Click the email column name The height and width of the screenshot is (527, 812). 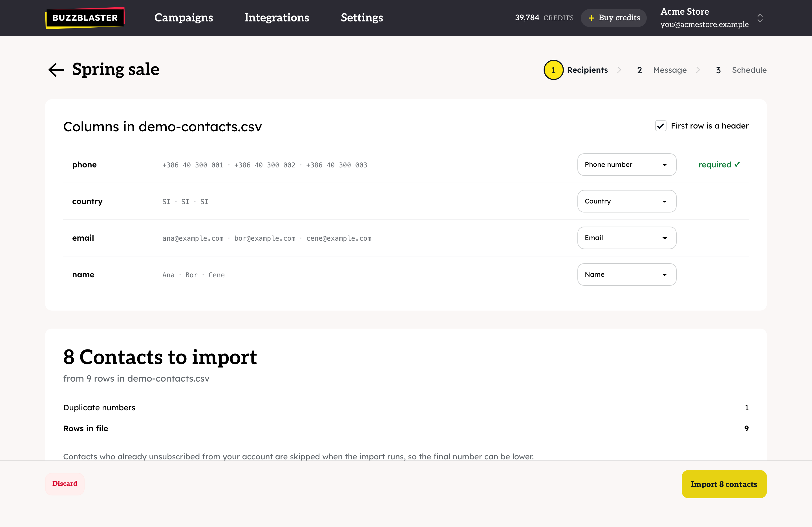[83, 238]
